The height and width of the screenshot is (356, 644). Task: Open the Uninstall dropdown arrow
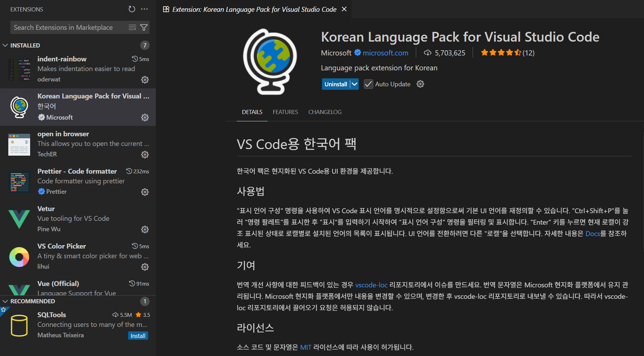(354, 84)
